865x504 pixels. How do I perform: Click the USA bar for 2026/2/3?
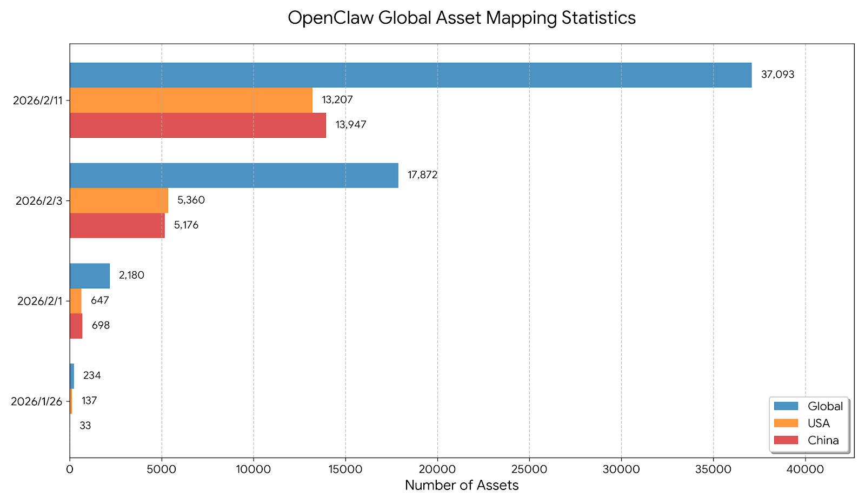(119, 200)
